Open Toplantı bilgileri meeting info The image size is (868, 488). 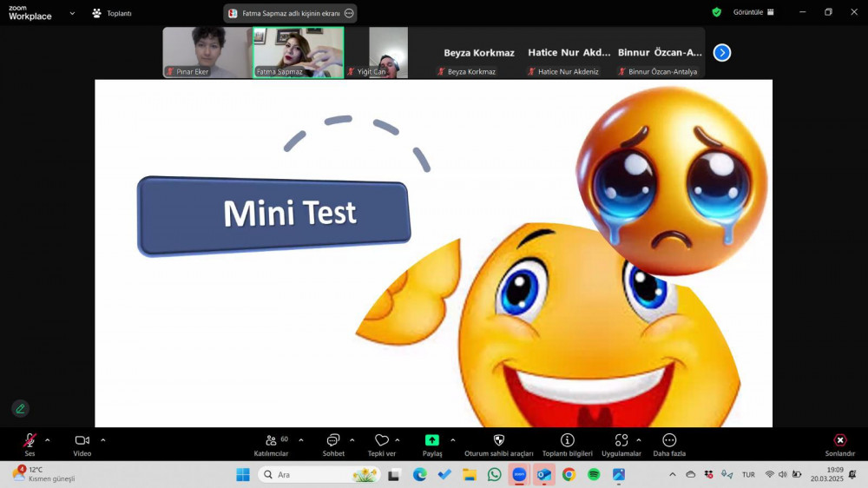[x=568, y=445]
